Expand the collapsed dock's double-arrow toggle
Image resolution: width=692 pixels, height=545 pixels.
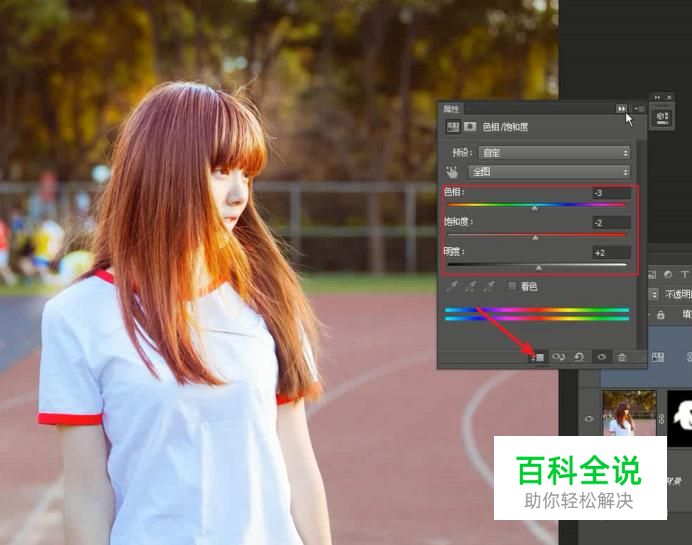(657, 97)
